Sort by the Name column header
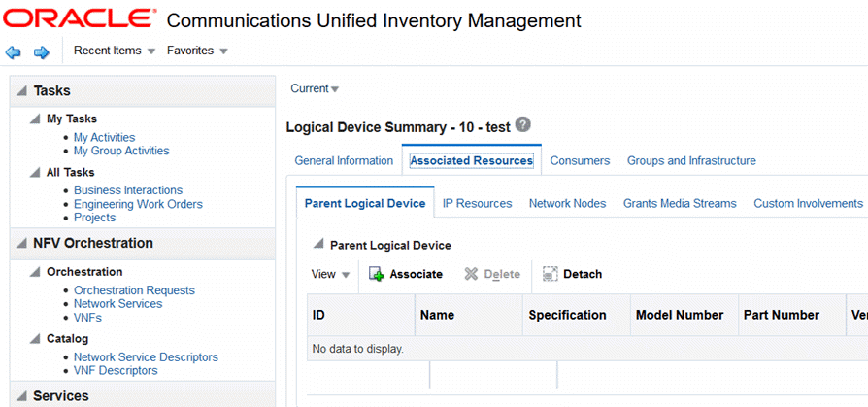The width and height of the screenshot is (868, 407). pyautogui.click(x=469, y=315)
